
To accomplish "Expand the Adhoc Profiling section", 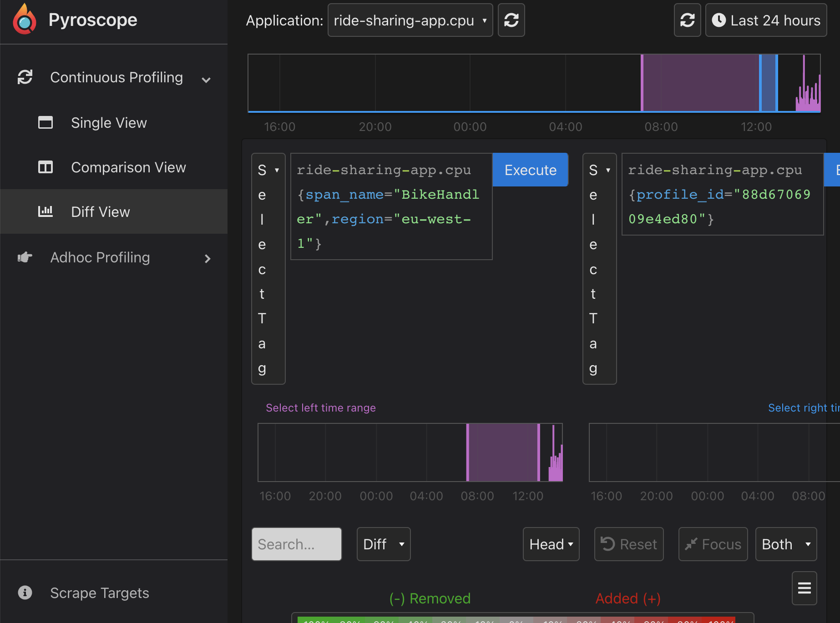I will pos(207,258).
